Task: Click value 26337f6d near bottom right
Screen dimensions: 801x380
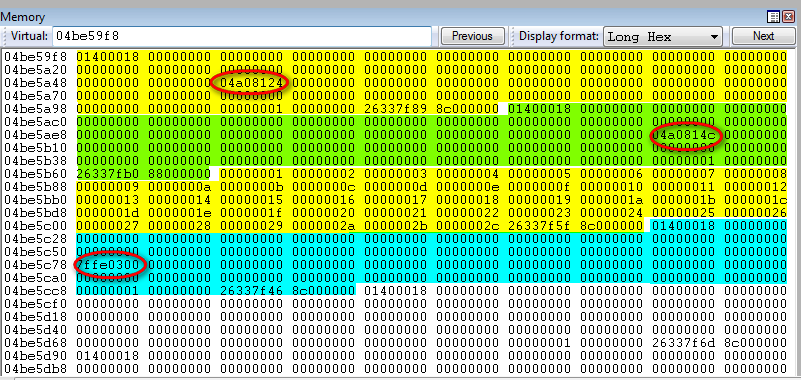Action: (684, 343)
